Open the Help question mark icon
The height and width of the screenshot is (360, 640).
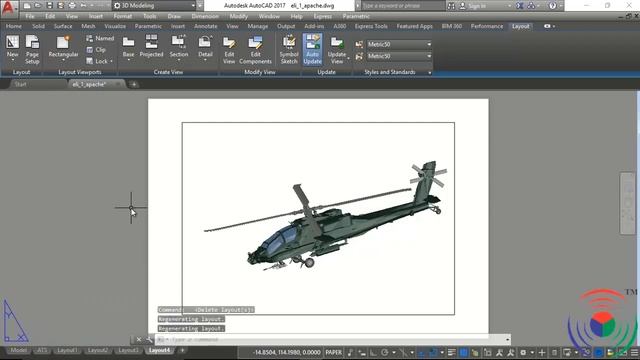(x=552, y=6)
